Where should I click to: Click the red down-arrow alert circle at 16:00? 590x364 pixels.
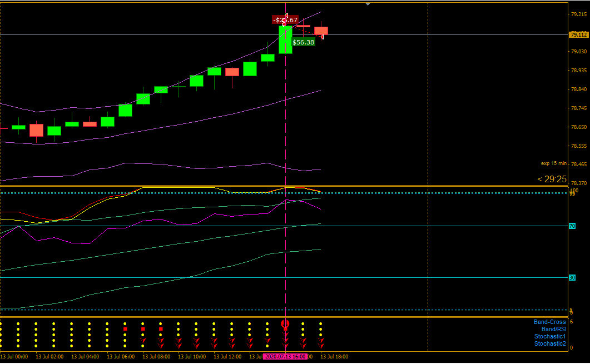tap(285, 323)
